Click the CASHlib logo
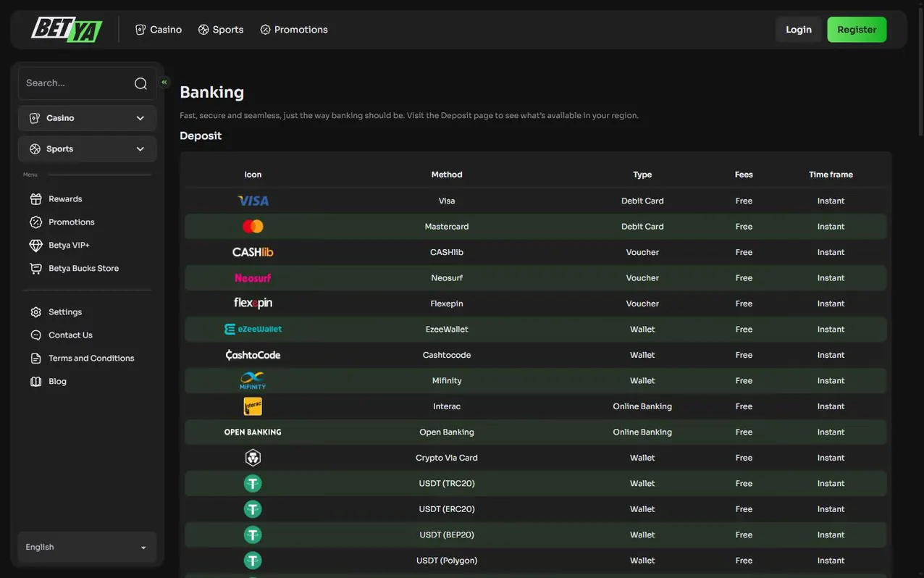924x578 pixels. (253, 252)
